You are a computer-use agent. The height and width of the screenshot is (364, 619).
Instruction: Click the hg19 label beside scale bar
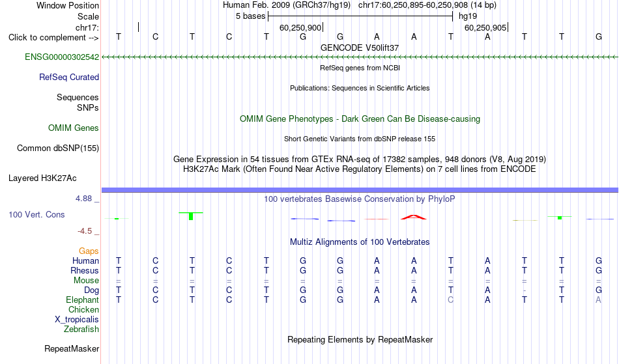[x=468, y=16]
